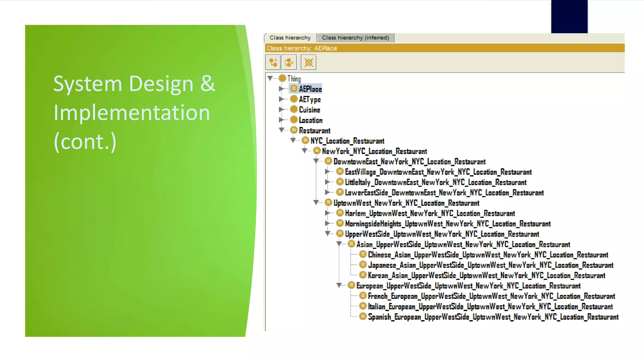The width and height of the screenshot is (644, 362).
Task: Select the Location class label
Action: pos(310,120)
